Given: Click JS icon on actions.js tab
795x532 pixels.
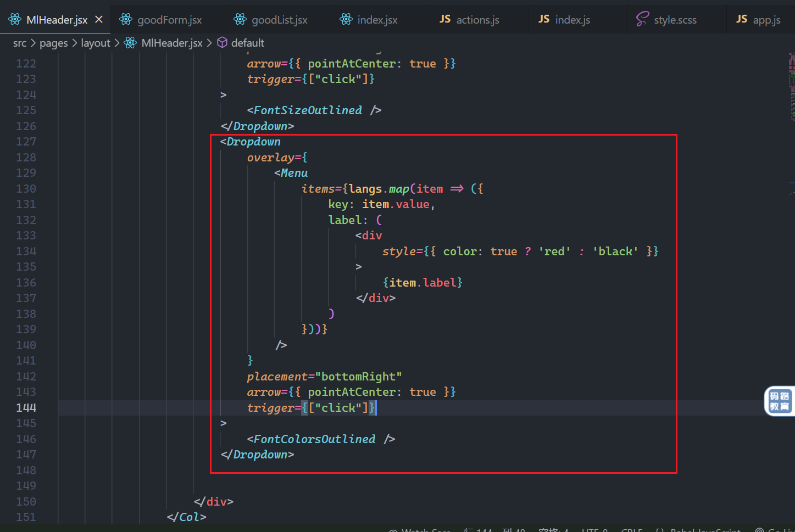Looking at the screenshot, I should click(x=445, y=19).
